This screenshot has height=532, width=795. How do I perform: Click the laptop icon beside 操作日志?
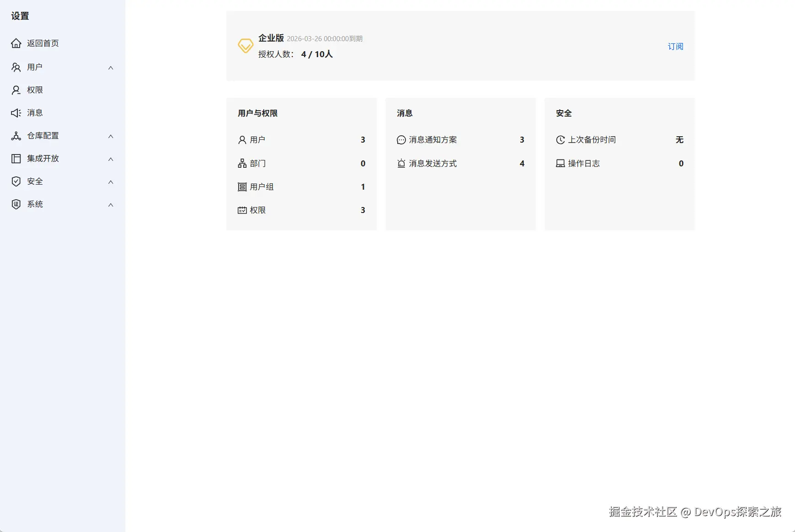click(x=560, y=164)
